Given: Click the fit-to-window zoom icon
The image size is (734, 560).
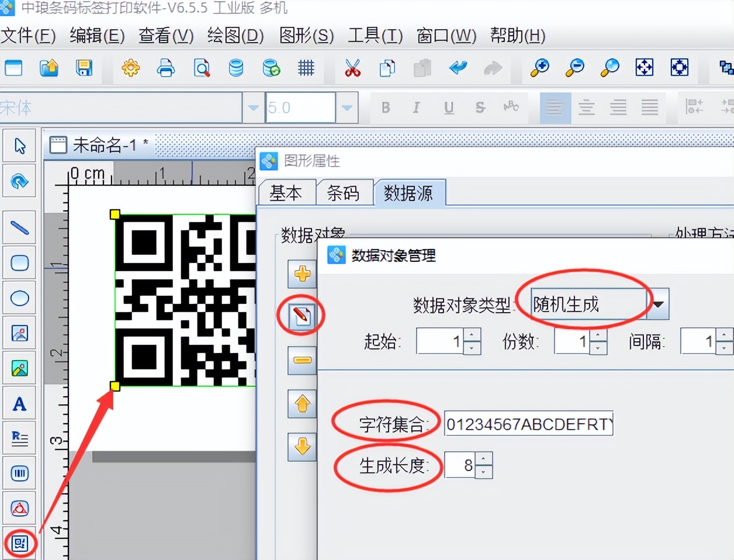Looking at the screenshot, I should (645, 68).
